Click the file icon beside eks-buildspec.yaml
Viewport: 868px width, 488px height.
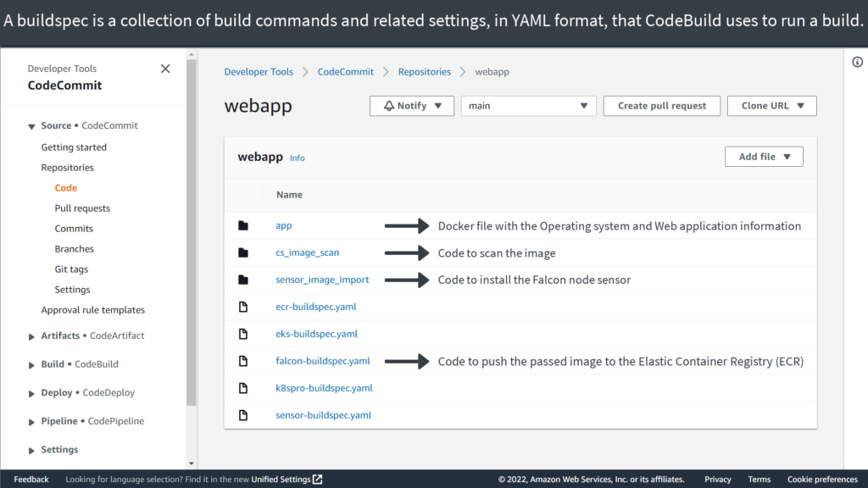coord(243,334)
